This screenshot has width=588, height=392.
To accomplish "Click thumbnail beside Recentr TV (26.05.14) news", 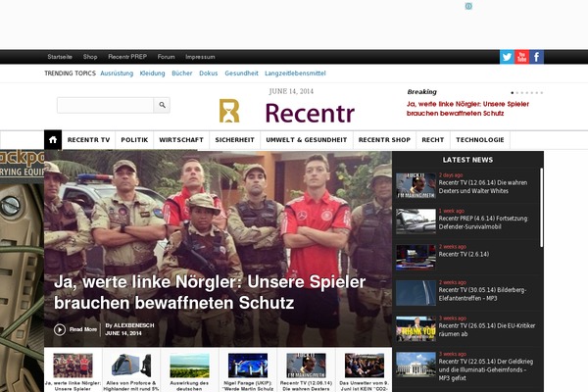I will click(x=416, y=328).
